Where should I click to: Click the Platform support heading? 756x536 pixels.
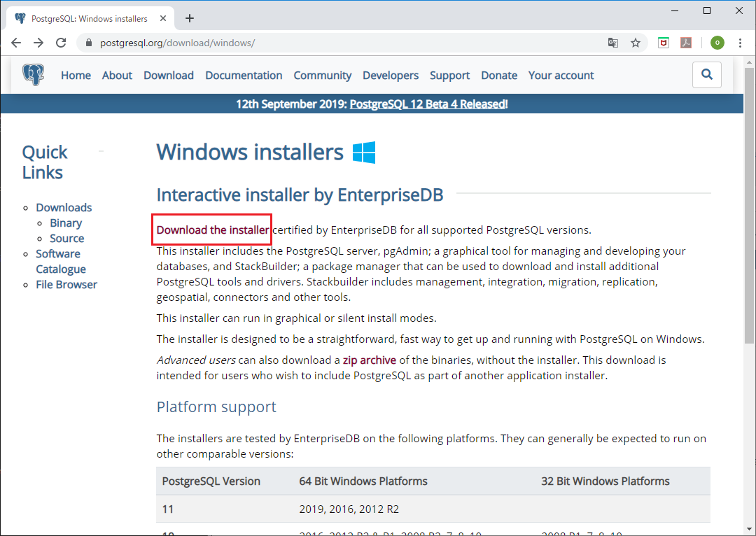216,407
